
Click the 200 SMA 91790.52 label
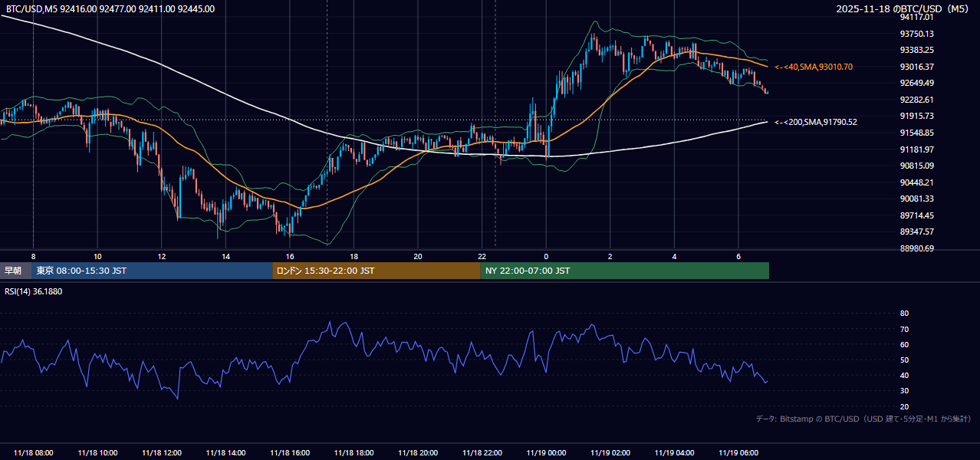pyautogui.click(x=816, y=122)
